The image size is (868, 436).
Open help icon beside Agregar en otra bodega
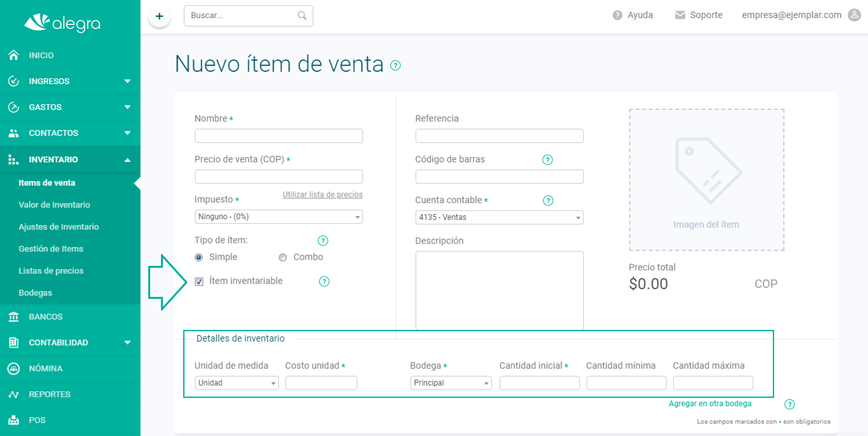tap(790, 404)
